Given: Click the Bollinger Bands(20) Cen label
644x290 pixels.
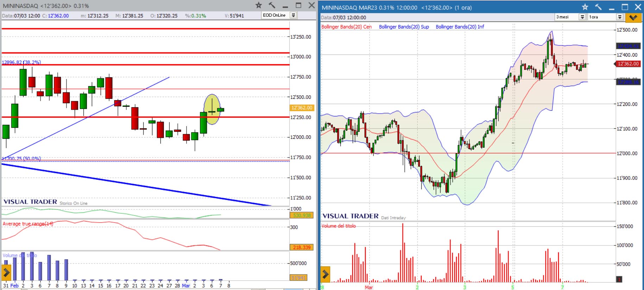Looking at the screenshot, I should [346, 27].
